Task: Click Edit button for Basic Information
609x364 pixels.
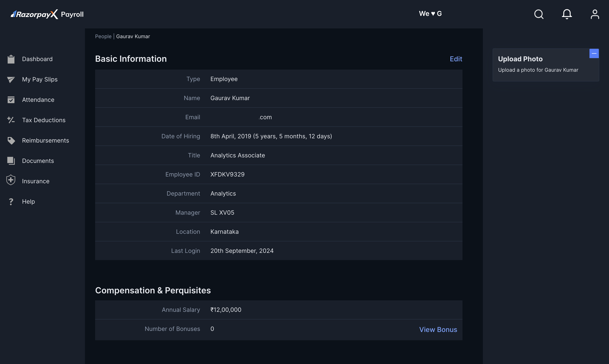Action: (456, 59)
